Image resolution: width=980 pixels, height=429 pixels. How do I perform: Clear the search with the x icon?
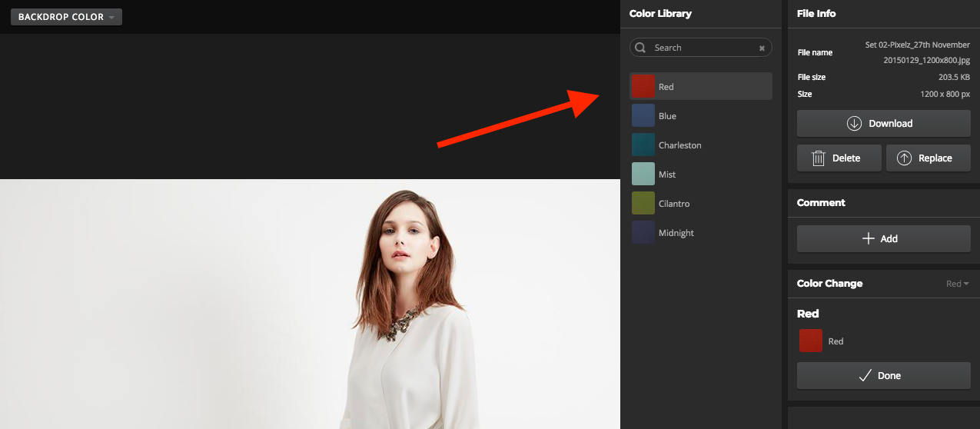pyautogui.click(x=762, y=48)
